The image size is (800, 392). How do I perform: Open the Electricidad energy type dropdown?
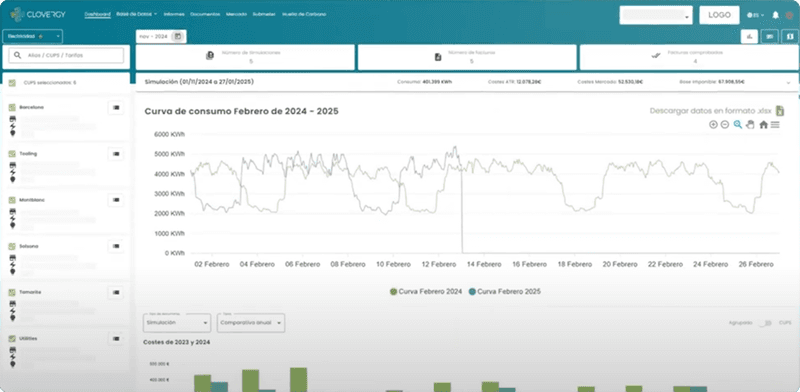click(x=33, y=37)
